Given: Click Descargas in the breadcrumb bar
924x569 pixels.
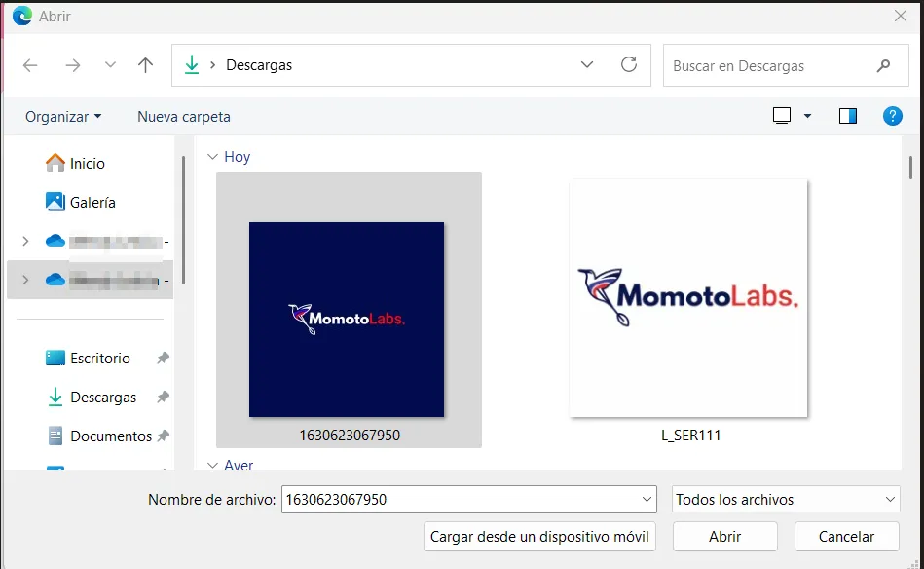Looking at the screenshot, I should click(259, 64).
